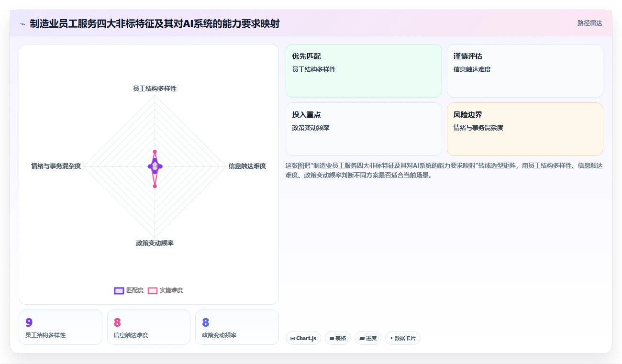
Task: Click the 表格 tag icon
Action: click(x=332, y=338)
